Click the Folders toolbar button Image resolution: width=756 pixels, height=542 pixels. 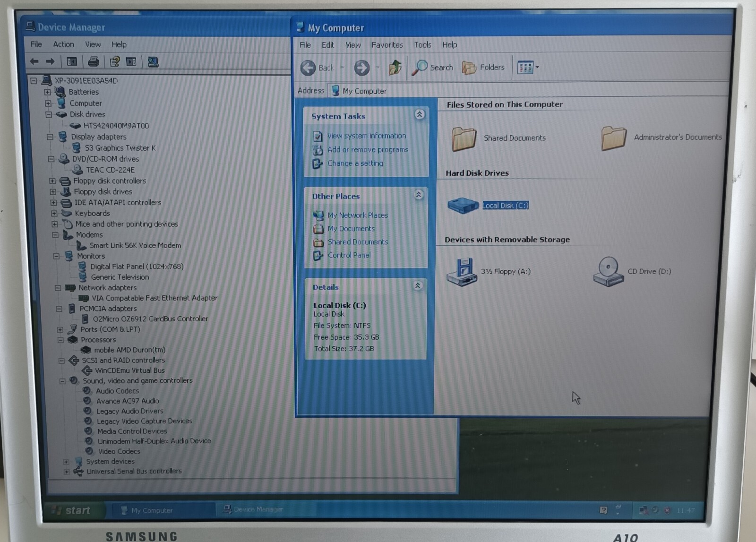483,68
